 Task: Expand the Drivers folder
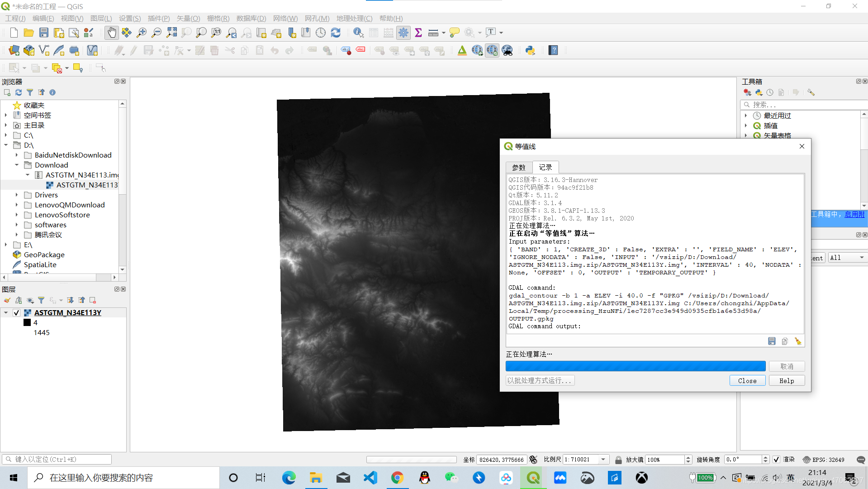click(x=17, y=195)
